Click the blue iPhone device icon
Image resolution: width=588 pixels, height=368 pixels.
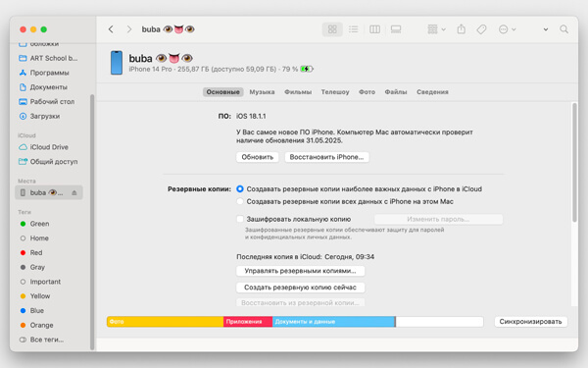[x=117, y=63]
